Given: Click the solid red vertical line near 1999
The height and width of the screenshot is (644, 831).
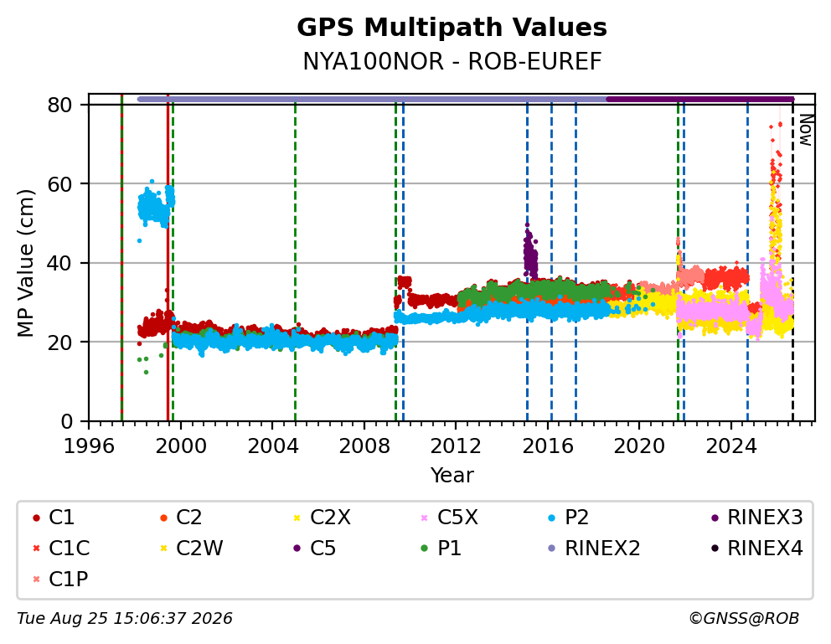Looking at the screenshot, I should pyautogui.click(x=168, y=257).
